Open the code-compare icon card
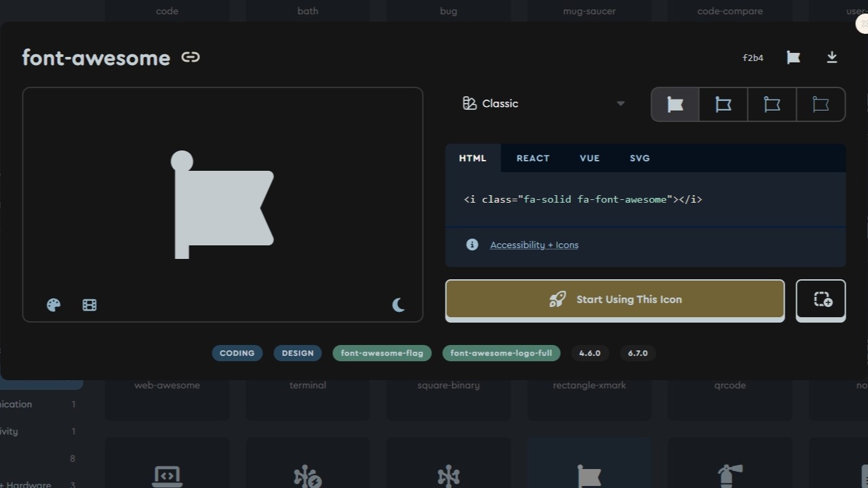The image size is (868, 488). click(730, 11)
